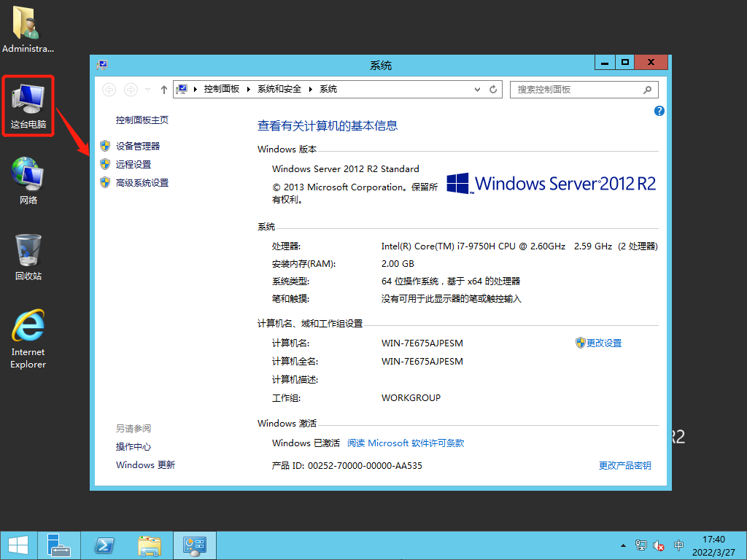Viewport: 747px width, 560px height.
Task: Open Windows 更新 link
Action: tap(145, 464)
